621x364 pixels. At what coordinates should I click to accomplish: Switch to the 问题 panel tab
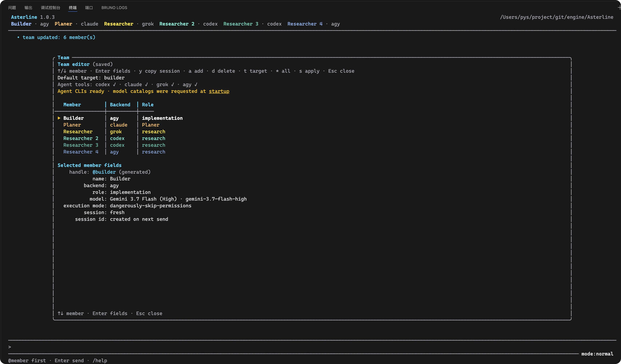pyautogui.click(x=12, y=8)
